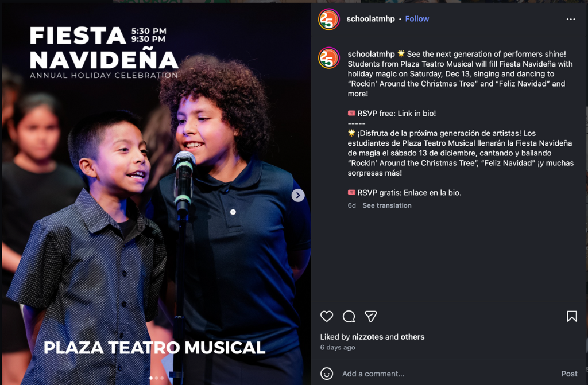Share post with paper plane icon
The image size is (588, 385).
(x=371, y=316)
